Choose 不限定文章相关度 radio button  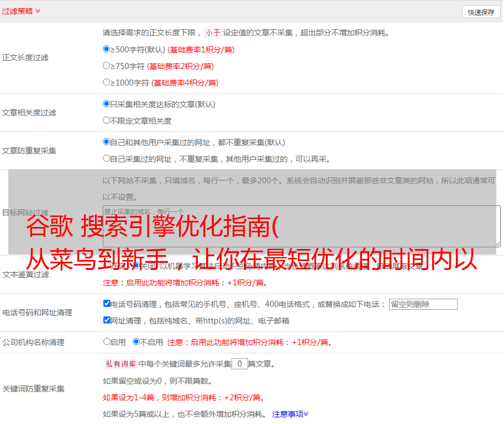tap(107, 120)
